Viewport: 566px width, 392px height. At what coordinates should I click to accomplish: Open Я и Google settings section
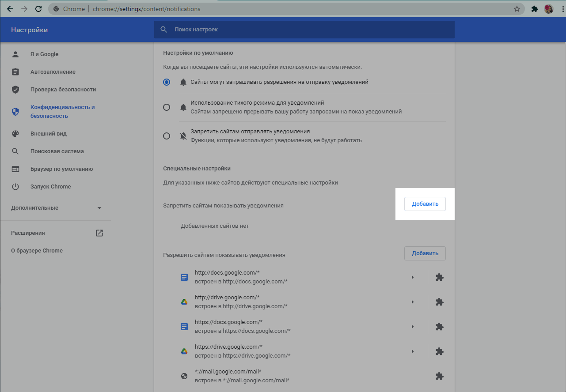pyautogui.click(x=44, y=54)
